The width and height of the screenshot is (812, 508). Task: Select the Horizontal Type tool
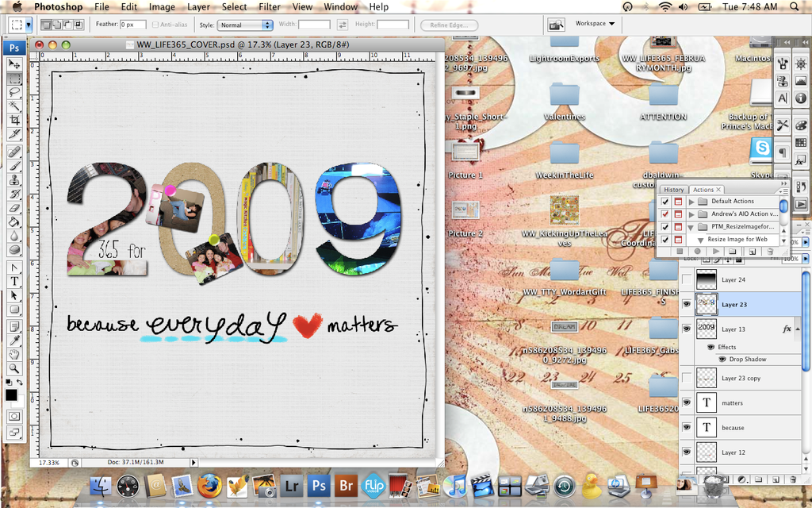tap(14, 281)
